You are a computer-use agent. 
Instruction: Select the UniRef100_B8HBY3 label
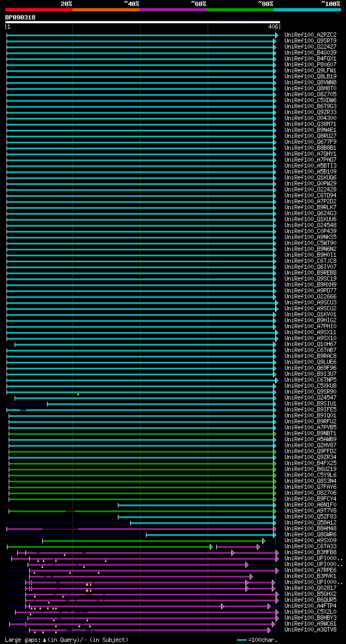(x=310, y=619)
